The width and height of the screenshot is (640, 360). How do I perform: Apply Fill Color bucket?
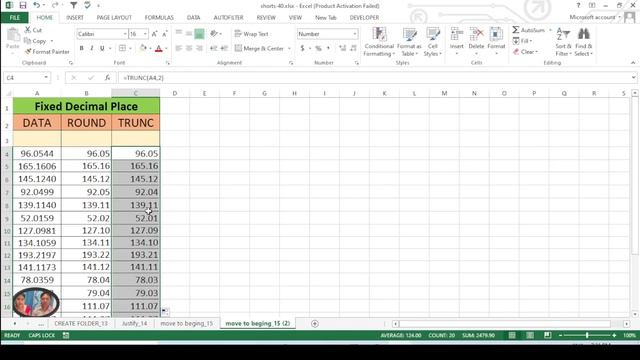coord(143,49)
